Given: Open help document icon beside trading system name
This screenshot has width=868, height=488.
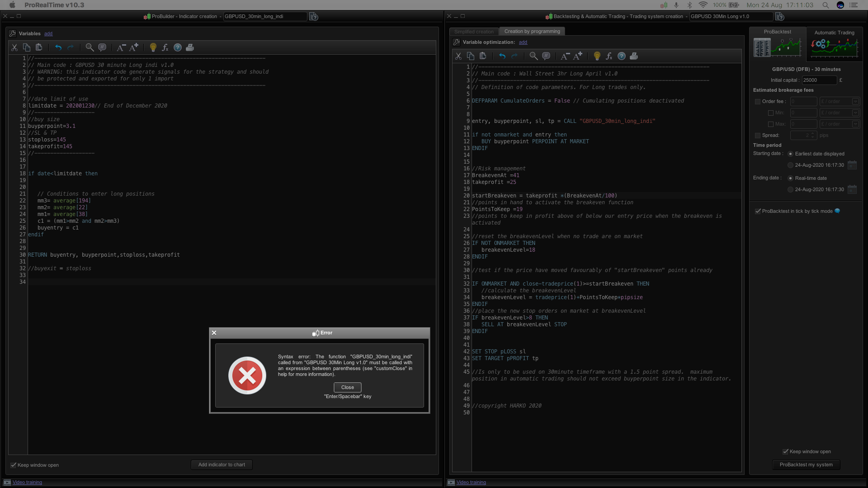Looking at the screenshot, I should (779, 17).
